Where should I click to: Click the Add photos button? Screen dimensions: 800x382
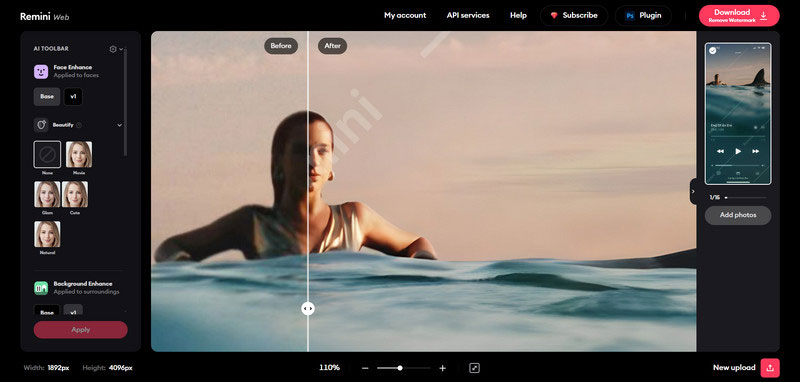738,215
